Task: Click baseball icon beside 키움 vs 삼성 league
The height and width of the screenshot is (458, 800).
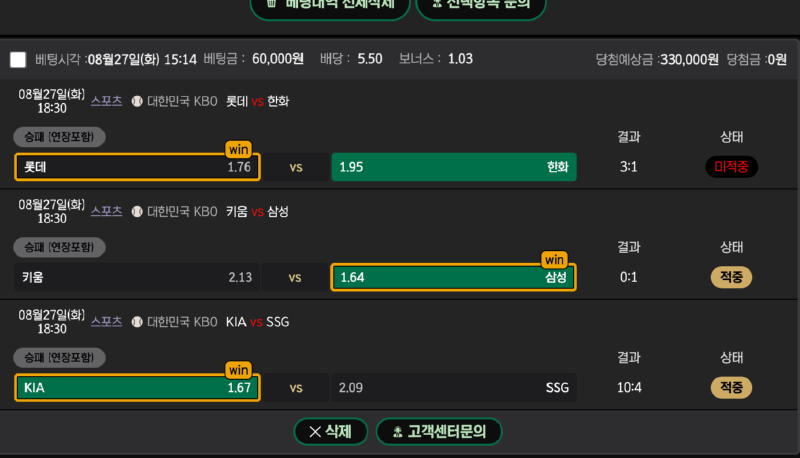Action: click(x=137, y=211)
